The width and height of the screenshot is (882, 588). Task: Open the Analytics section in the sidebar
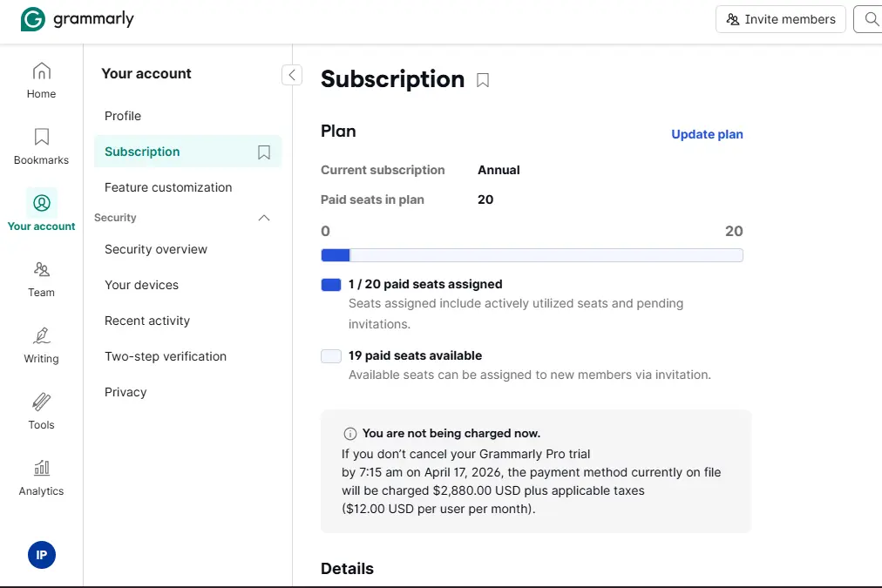coord(41,478)
